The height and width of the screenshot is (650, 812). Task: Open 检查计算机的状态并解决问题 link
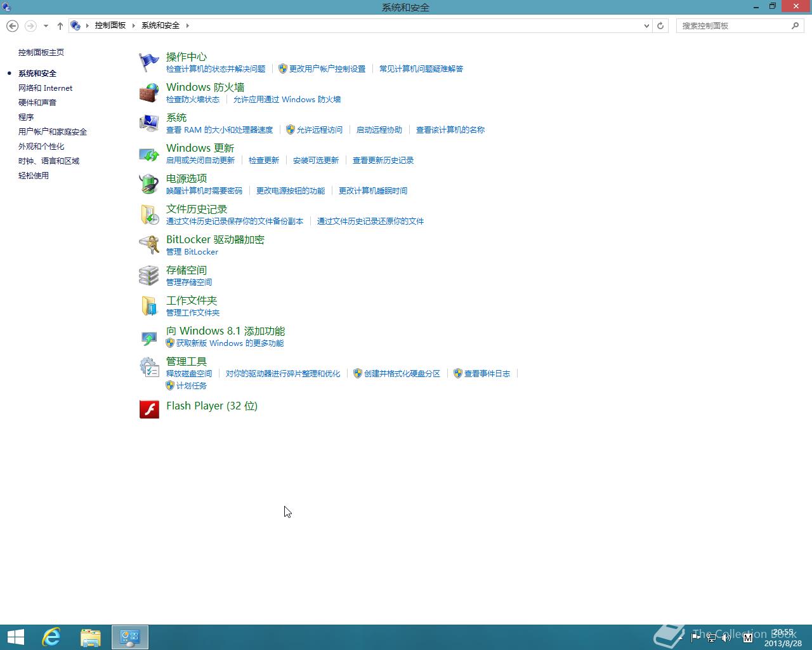coord(216,69)
